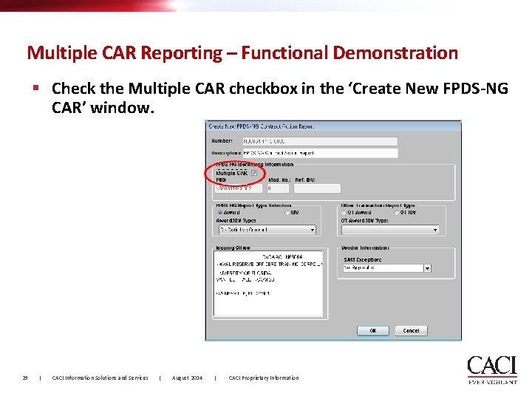Open the OT Award/IDV Type dropdown
The image size is (532, 399).
point(390,230)
